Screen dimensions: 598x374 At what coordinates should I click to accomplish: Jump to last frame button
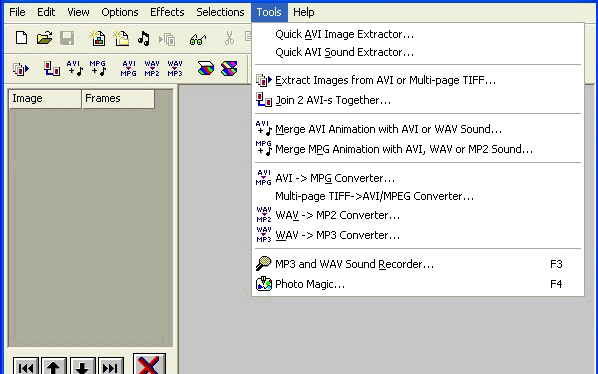(x=111, y=366)
